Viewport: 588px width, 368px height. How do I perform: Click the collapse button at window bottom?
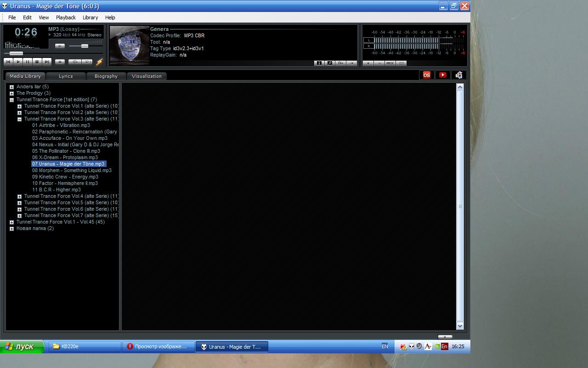[445, 337]
